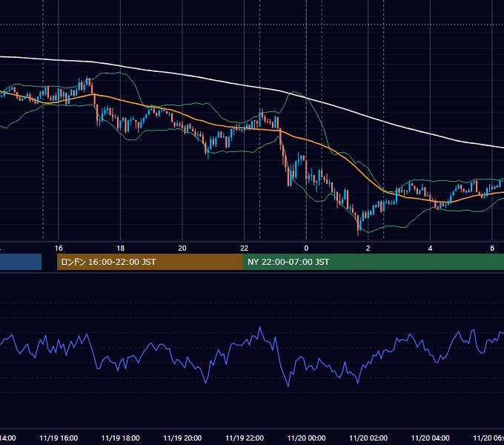The width and height of the screenshot is (504, 445).
Task: Click hour label 22 on upper axis
Action: point(245,248)
